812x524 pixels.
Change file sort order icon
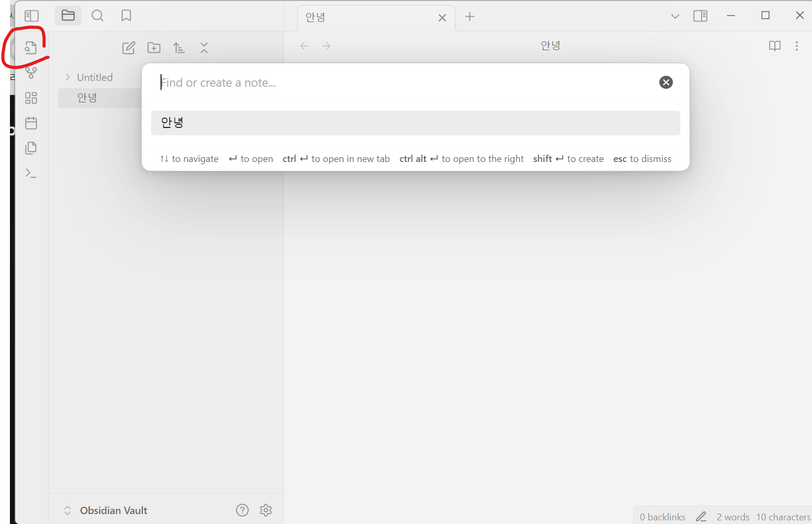click(179, 48)
